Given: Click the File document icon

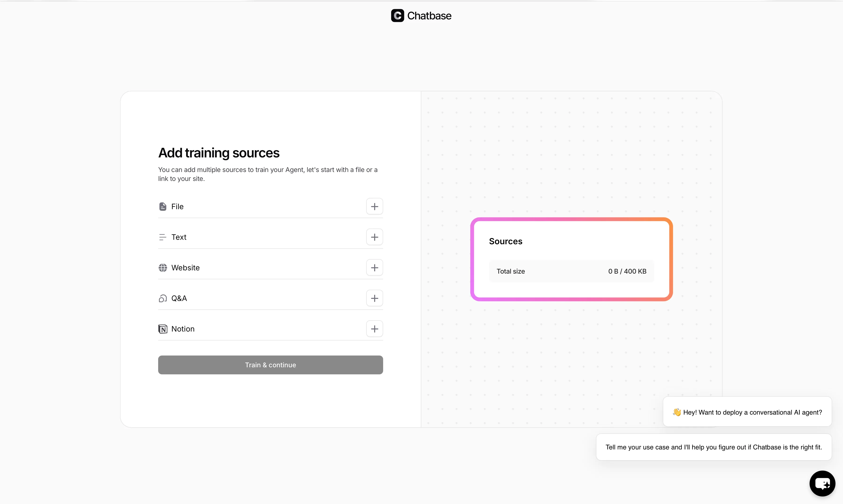Looking at the screenshot, I should click(x=163, y=207).
